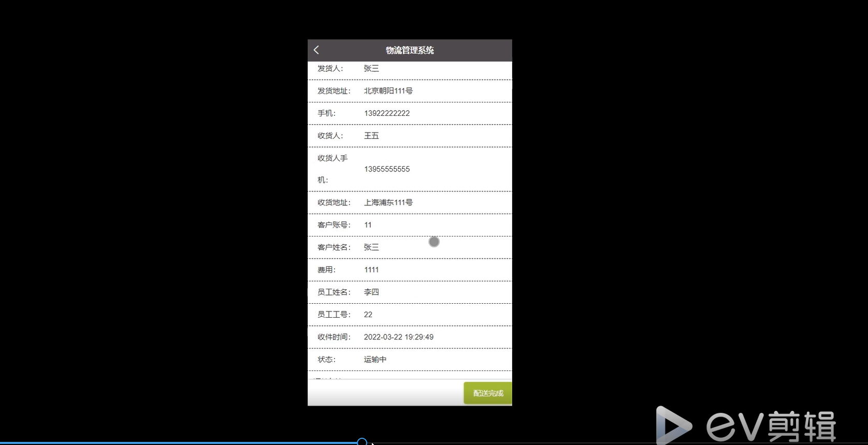
Task: Click the status value 运输中
Action: coord(375,359)
